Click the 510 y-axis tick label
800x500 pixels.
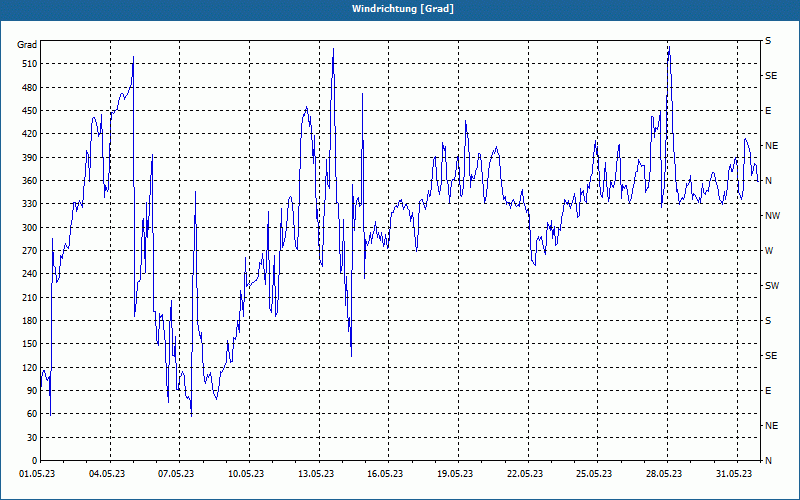(29, 64)
